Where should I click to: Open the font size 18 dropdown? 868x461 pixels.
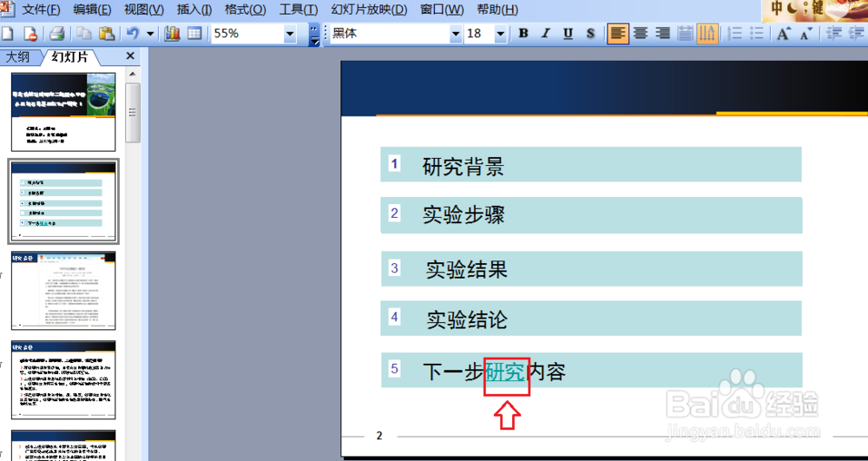coord(501,34)
